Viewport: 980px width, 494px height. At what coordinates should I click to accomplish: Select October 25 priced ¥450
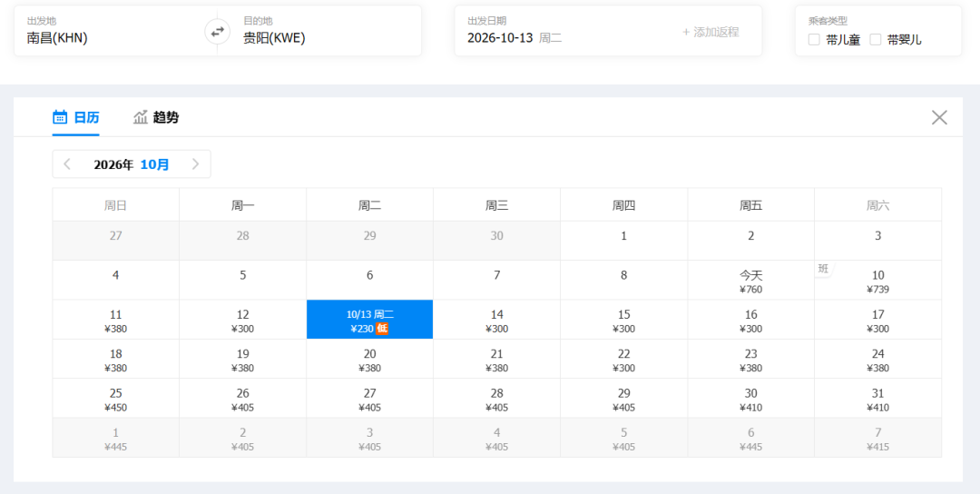pyautogui.click(x=115, y=399)
